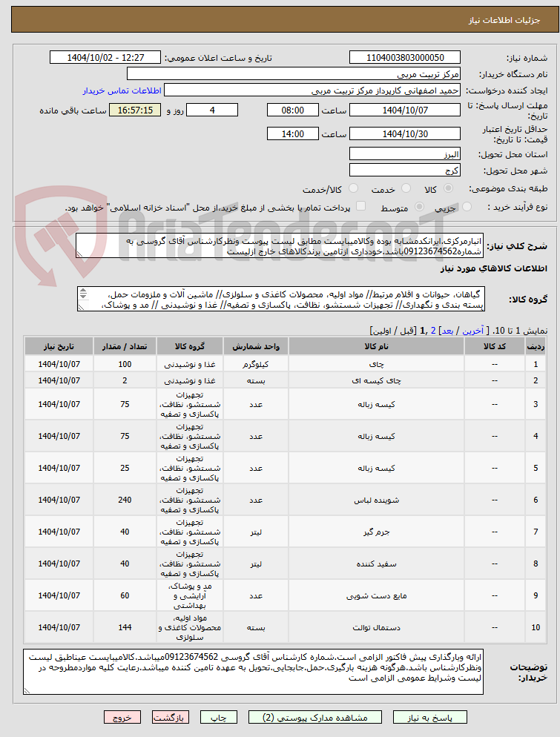
Task: Select the دستمال توالت item name
Action: coord(376,627)
